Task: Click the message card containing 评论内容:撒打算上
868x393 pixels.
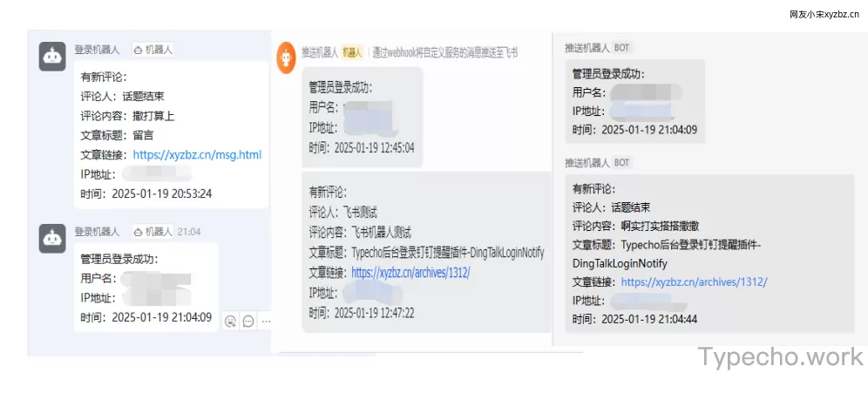Action: [x=171, y=134]
